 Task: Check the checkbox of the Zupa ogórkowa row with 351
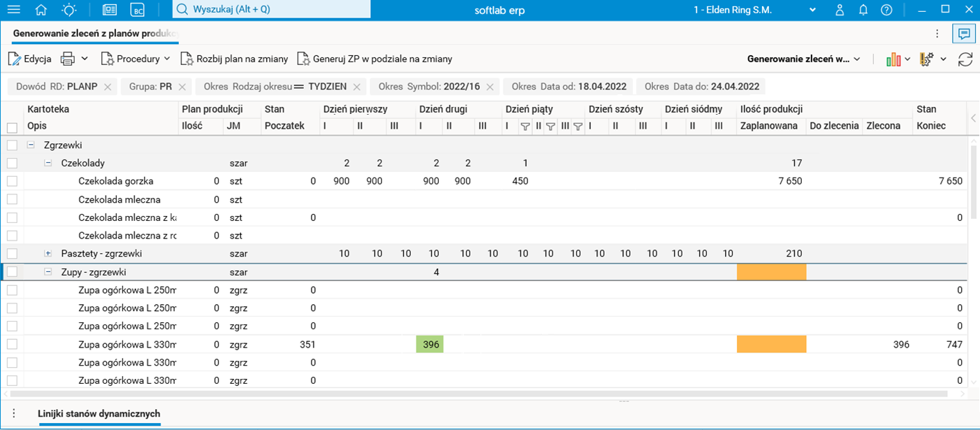(12, 344)
